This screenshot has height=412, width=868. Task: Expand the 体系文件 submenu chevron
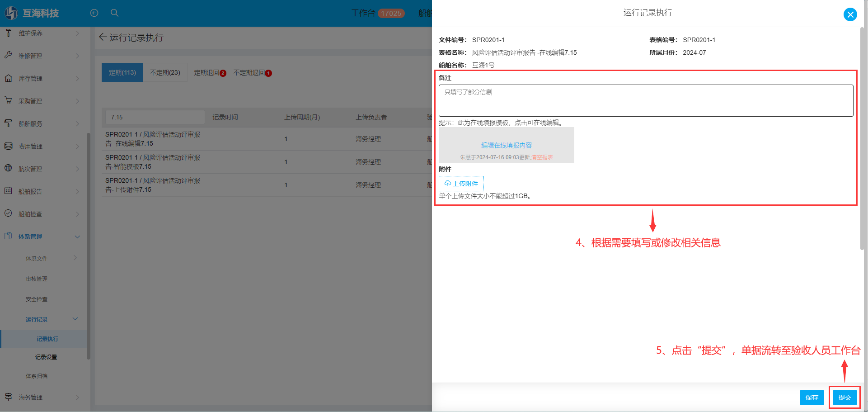tap(75, 258)
